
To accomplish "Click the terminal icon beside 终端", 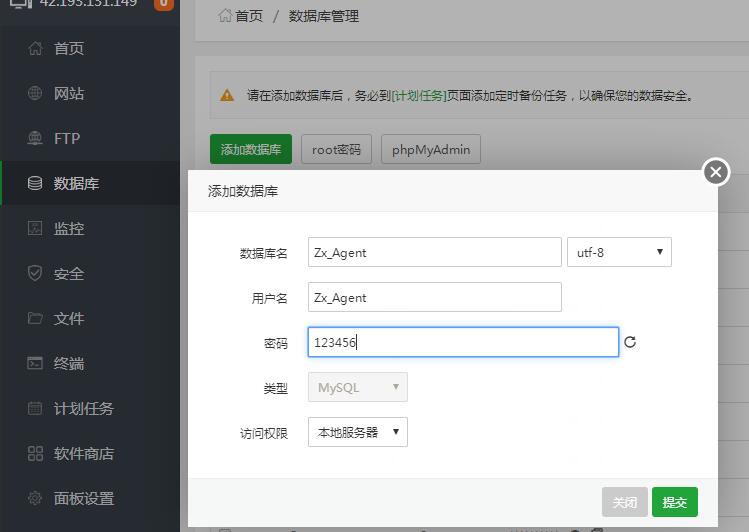I will [35, 364].
